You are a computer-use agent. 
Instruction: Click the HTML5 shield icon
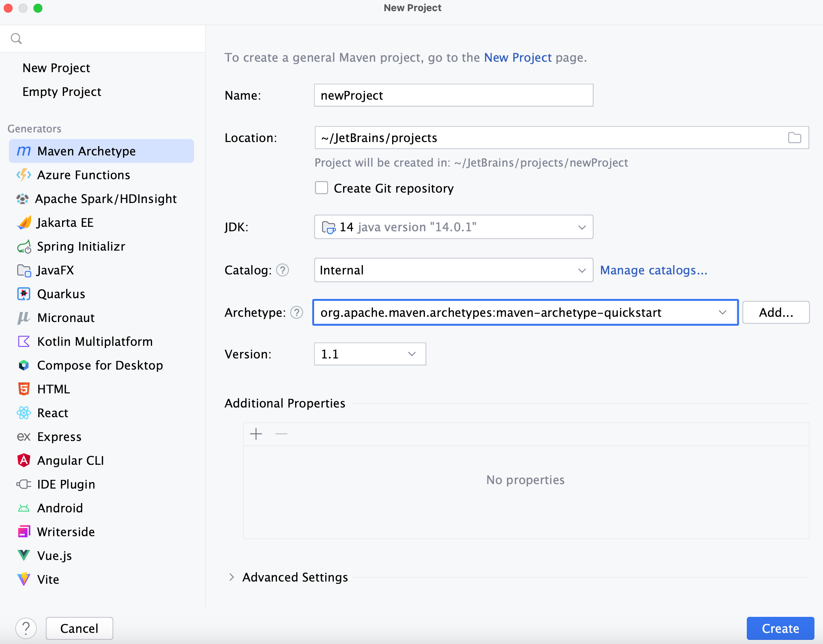(24, 389)
